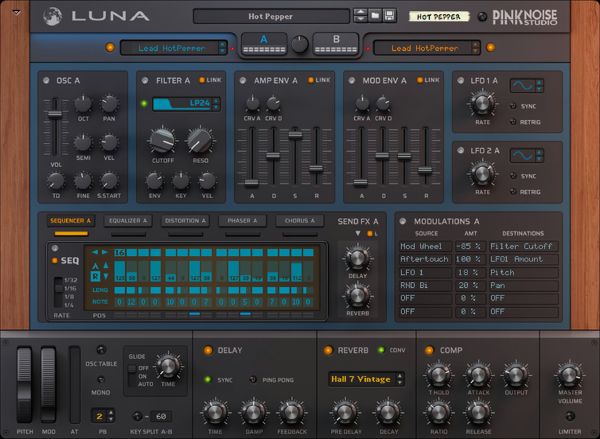
Task: Toggle LFO 2 A RETRIG
Action: [514, 191]
